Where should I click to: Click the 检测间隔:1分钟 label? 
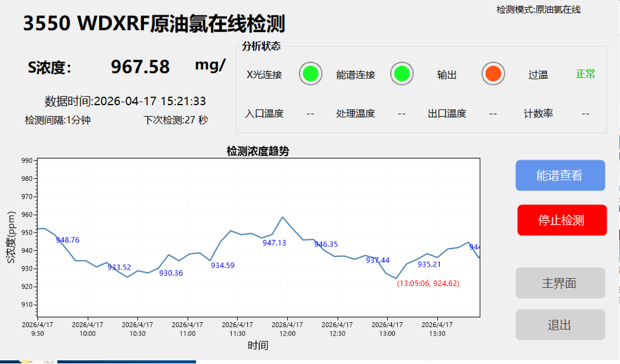tap(58, 120)
